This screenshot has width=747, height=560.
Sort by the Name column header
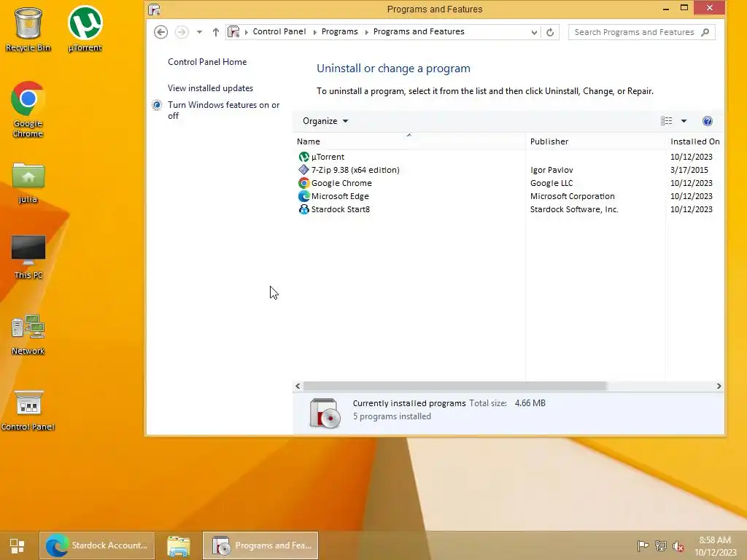(409, 141)
